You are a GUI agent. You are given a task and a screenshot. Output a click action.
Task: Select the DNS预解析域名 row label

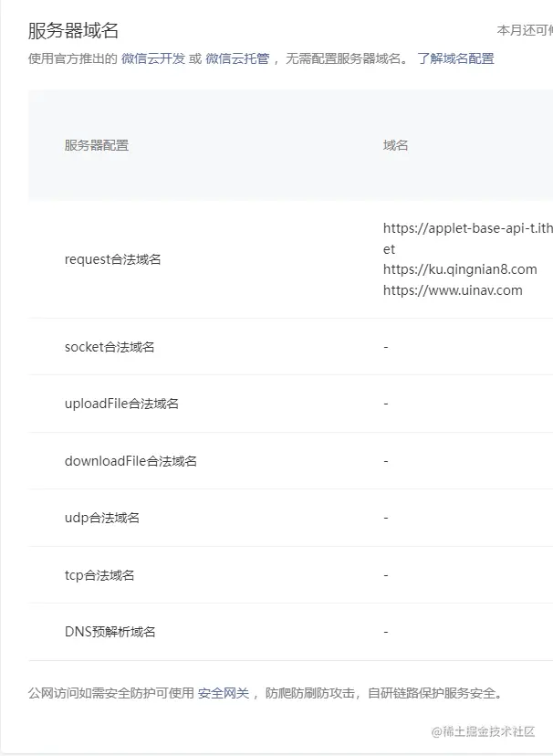point(110,632)
